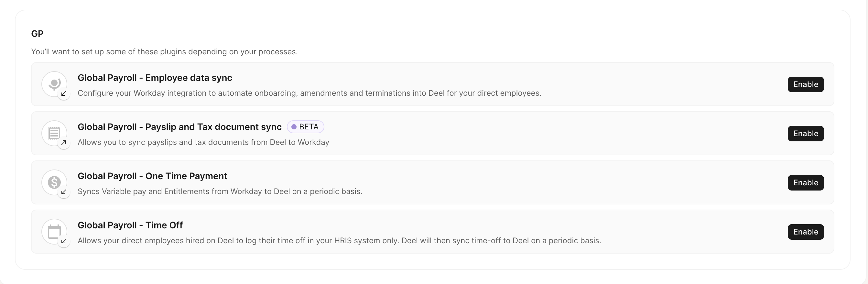Enable Payslip and Tax document sync
This screenshot has width=868, height=284.
point(805,133)
